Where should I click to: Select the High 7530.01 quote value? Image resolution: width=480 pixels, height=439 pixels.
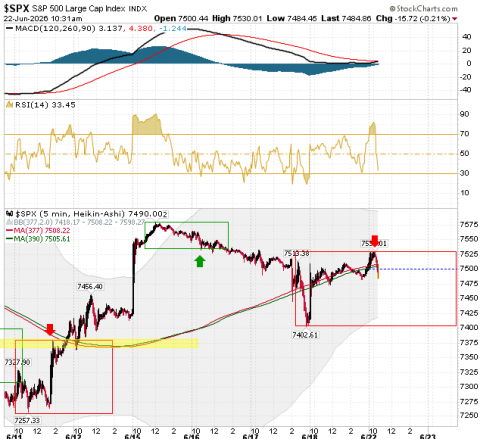point(237,19)
